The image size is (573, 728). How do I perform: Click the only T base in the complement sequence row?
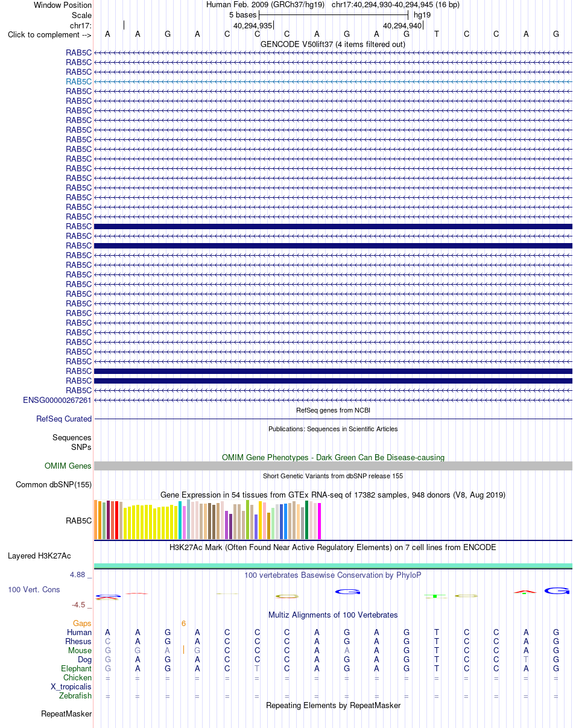tap(437, 34)
